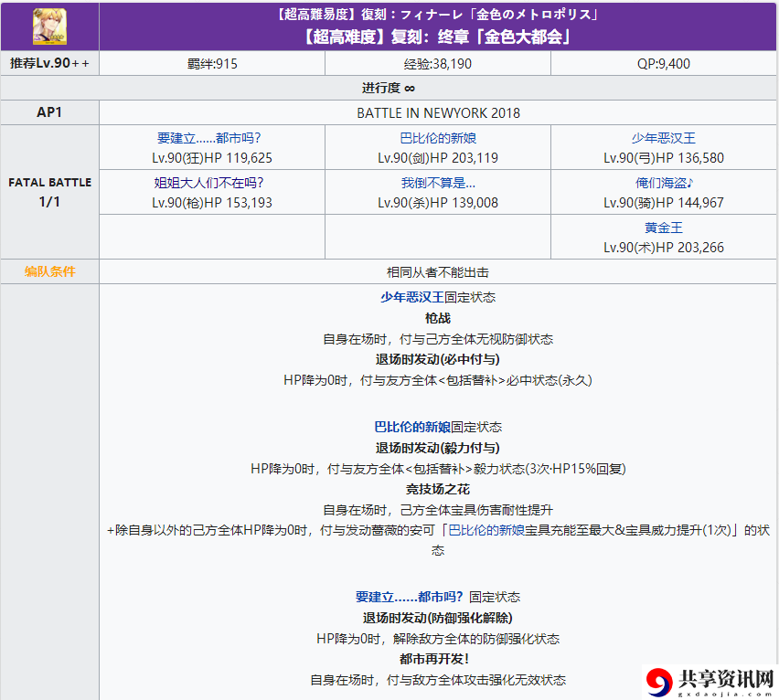
Task: Click 解除敌方全体的防御强化状态 description line
Action: (438, 639)
